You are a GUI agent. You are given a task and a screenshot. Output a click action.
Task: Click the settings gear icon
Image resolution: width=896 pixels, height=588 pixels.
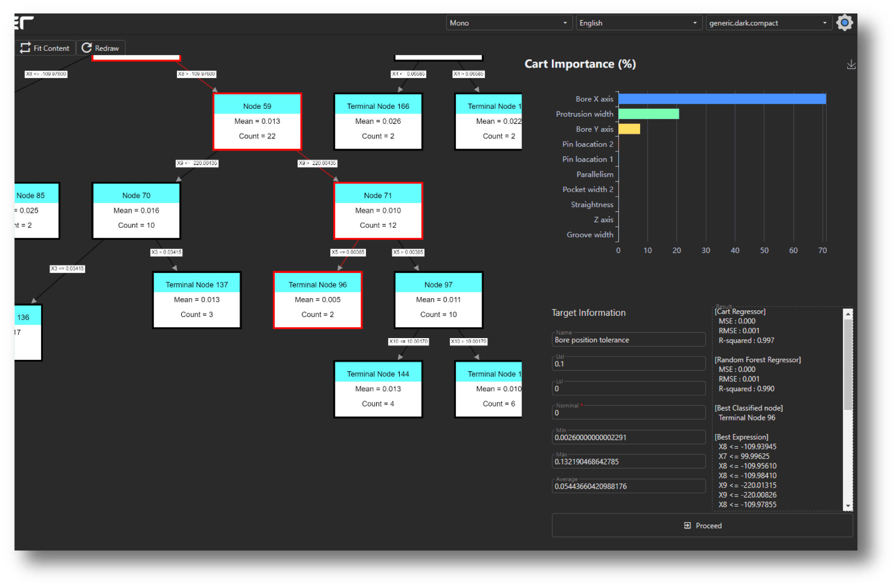844,23
